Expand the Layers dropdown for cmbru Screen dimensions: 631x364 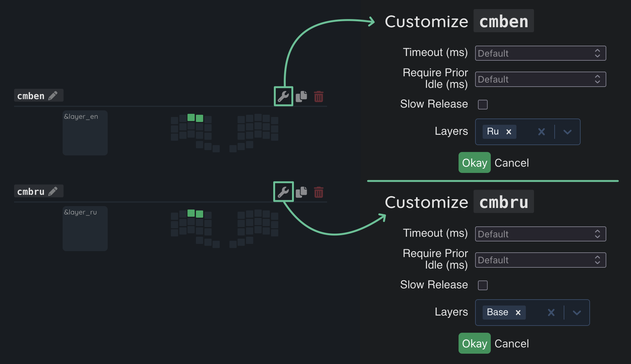click(x=577, y=313)
